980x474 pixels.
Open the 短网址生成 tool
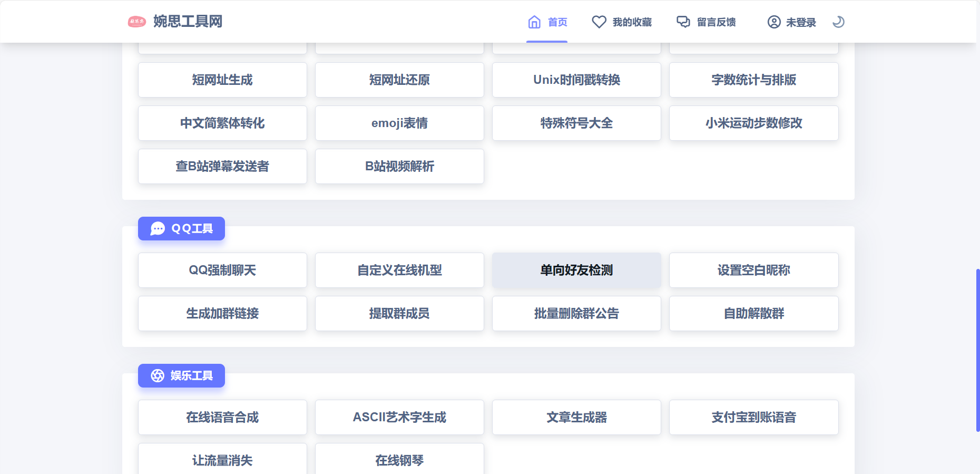(x=222, y=80)
